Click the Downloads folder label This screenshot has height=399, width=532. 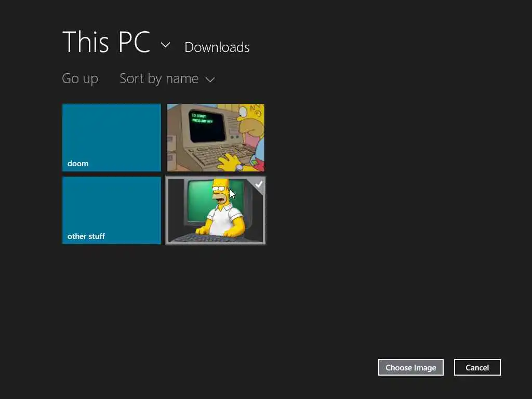[x=217, y=47]
